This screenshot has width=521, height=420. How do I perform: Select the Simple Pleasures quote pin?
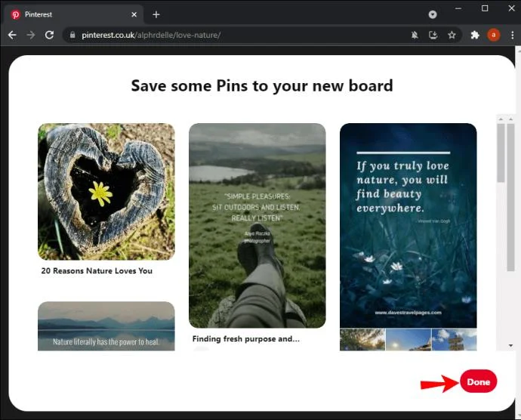click(x=257, y=225)
